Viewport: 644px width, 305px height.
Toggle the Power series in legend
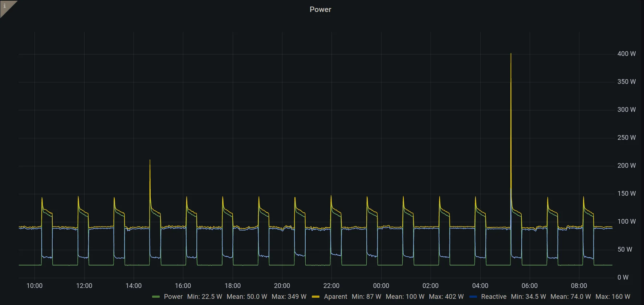173,297
